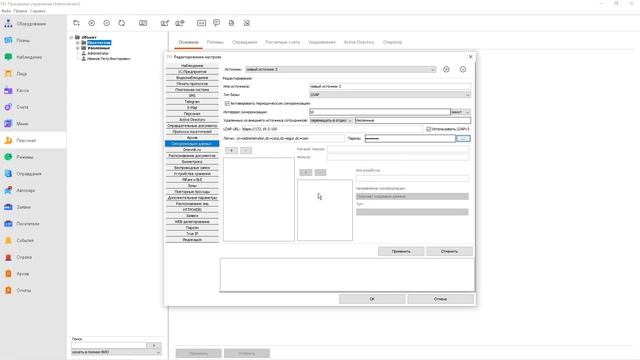640x360 pixels.
Task: Click the card with pencil toolbar icon
Action: [x=164, y=23]
